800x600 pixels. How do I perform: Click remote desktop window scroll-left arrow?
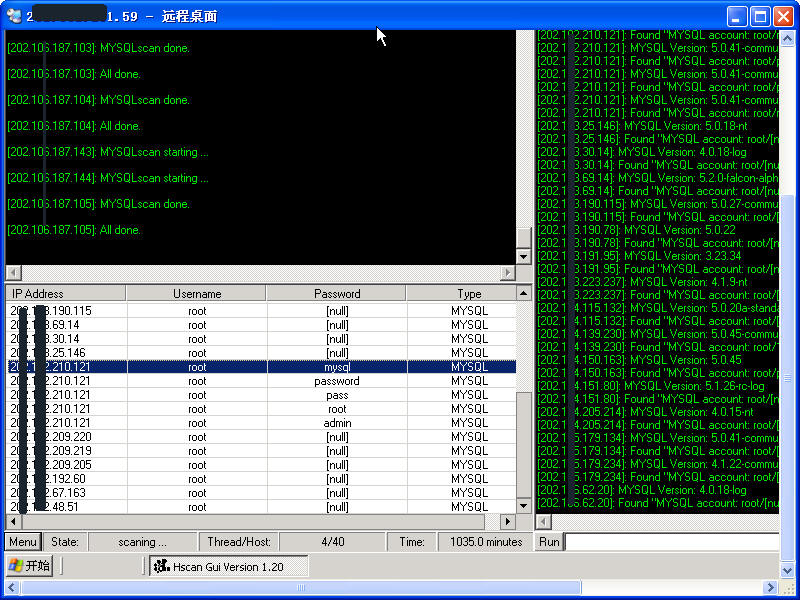click(x=12, y=588)
